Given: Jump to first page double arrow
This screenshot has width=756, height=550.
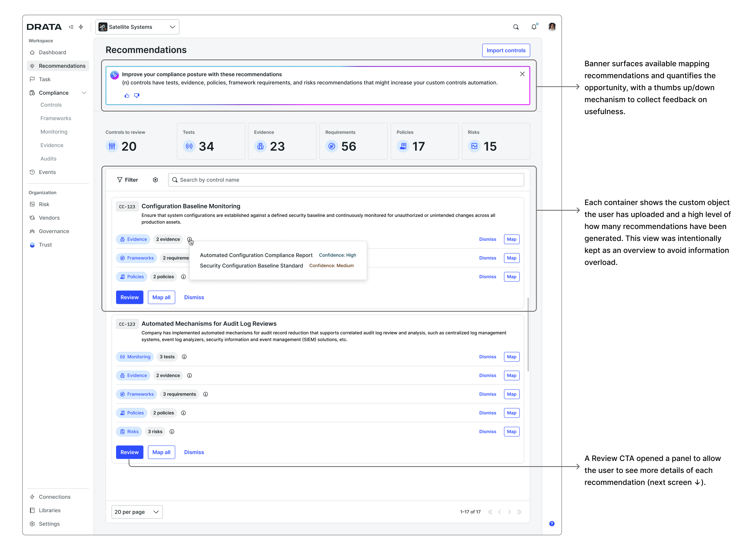Looking at the screenshot, I should [x=490, y=512].
